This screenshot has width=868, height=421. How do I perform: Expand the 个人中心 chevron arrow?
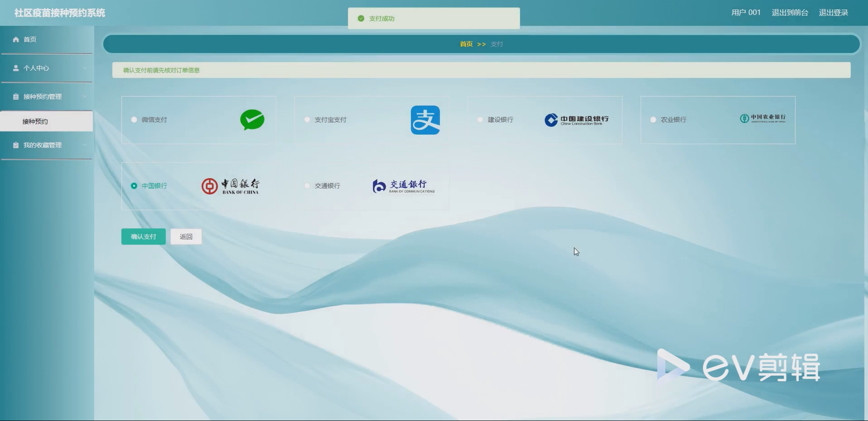[x=85, y=68]
